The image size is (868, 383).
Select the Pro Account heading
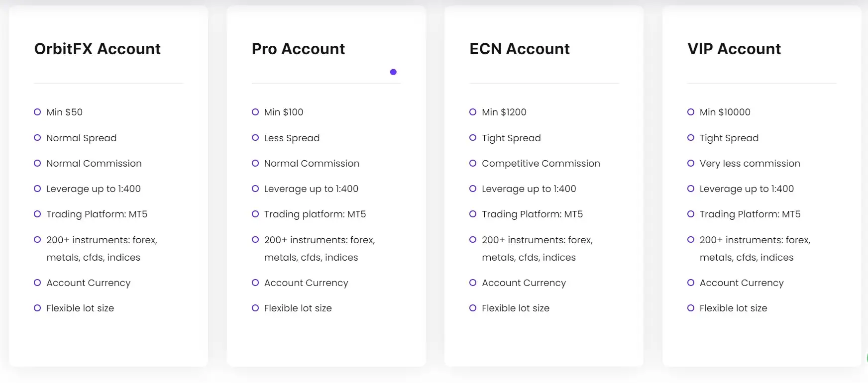[298, 49]
